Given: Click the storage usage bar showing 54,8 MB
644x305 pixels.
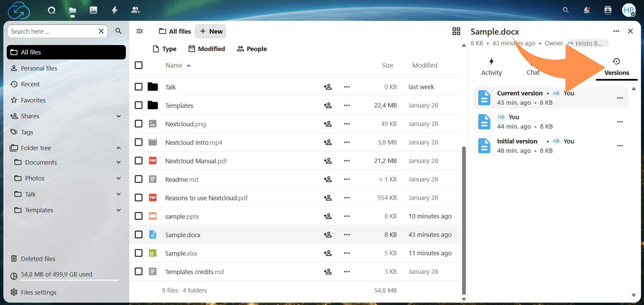Looking at the screenshot, I should click(63, 281).
